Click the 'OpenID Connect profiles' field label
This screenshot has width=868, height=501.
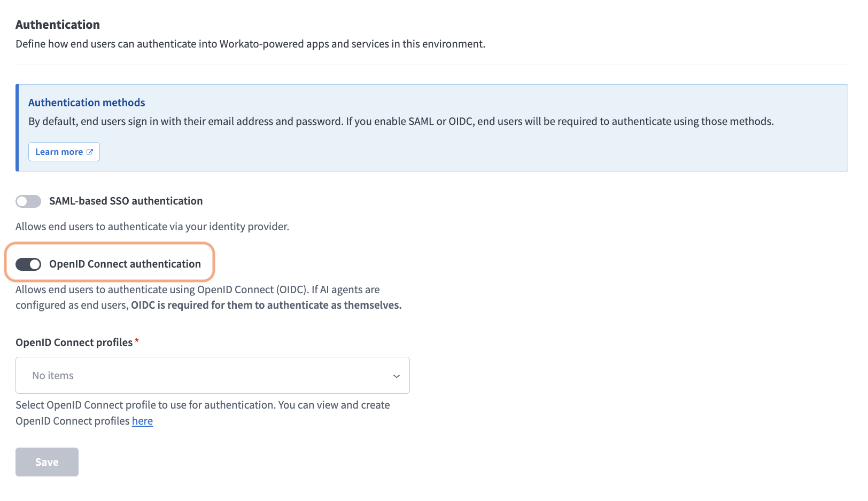pos(74,342)
